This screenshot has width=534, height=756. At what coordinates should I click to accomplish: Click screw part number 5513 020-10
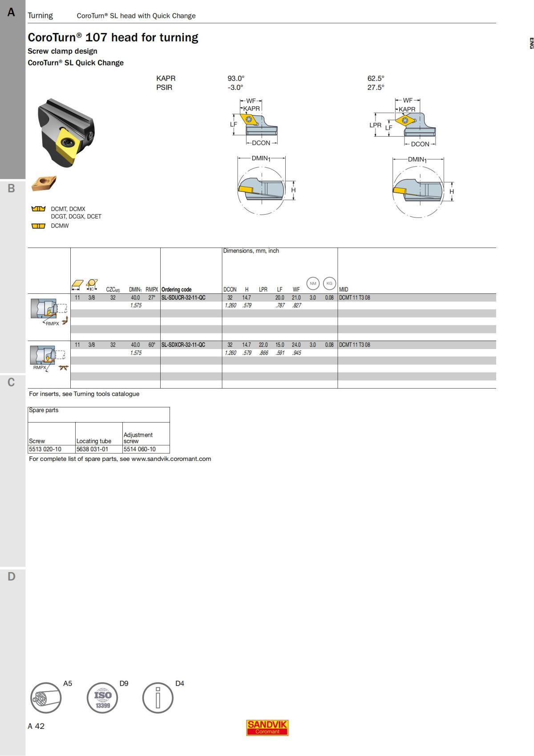[45, 449]
